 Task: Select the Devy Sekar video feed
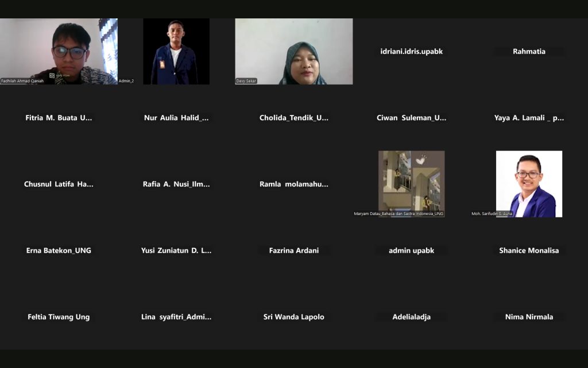294,51
